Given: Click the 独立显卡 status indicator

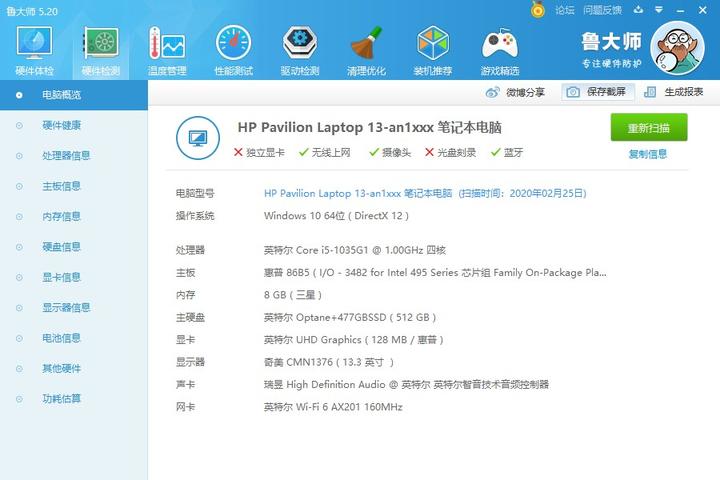Looking at the screenshot, I should point(259,152).
